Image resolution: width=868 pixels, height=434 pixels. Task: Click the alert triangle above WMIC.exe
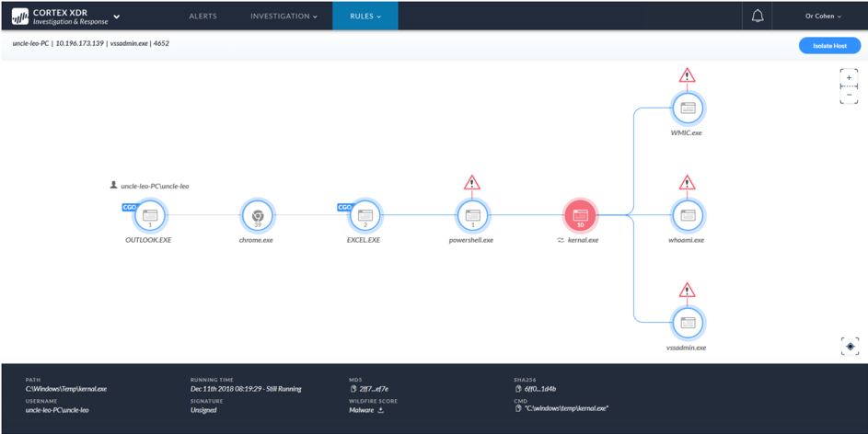click(687, 75)
